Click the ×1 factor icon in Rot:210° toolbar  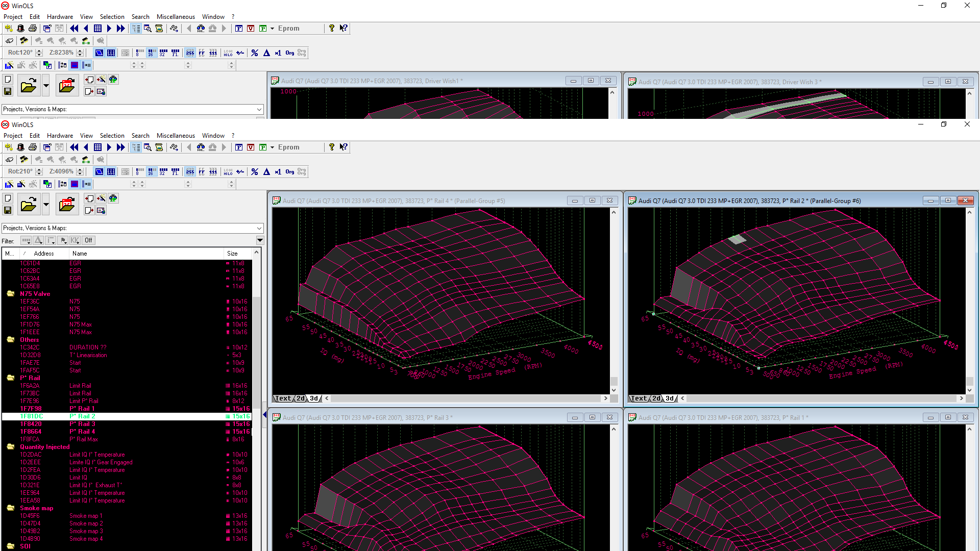(278, 172)
